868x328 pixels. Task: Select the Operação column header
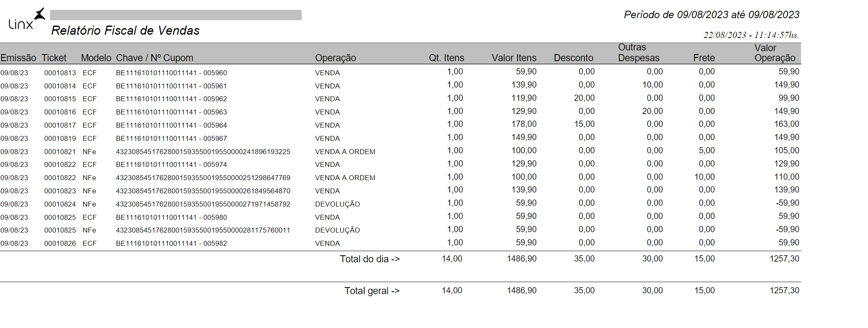tap(335, 58)
